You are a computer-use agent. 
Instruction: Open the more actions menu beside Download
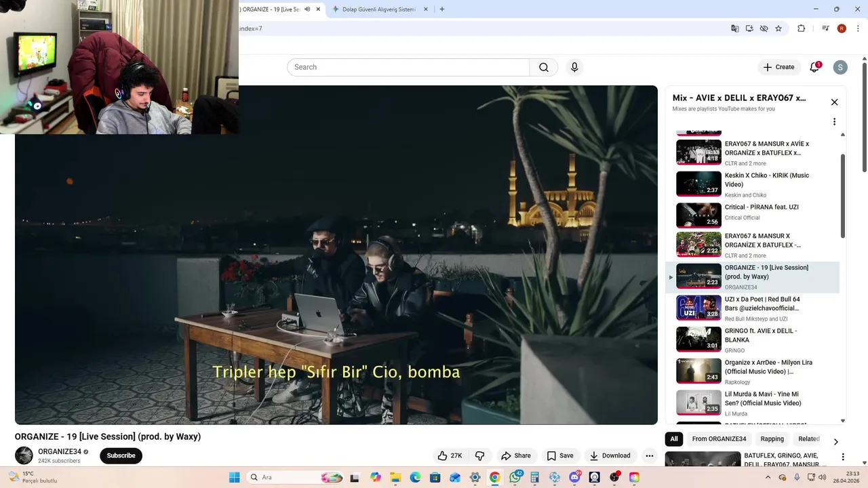pos(649,455)
